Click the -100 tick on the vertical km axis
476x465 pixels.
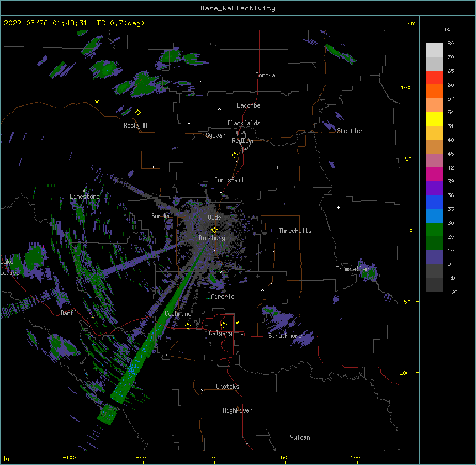tap(404, 373)
